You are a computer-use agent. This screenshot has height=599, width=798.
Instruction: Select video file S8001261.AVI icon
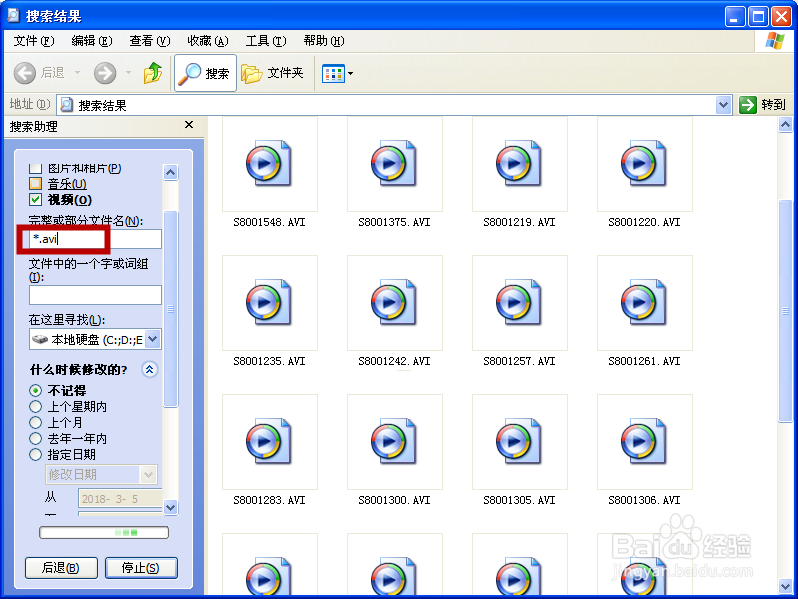[x=645, y=303]
